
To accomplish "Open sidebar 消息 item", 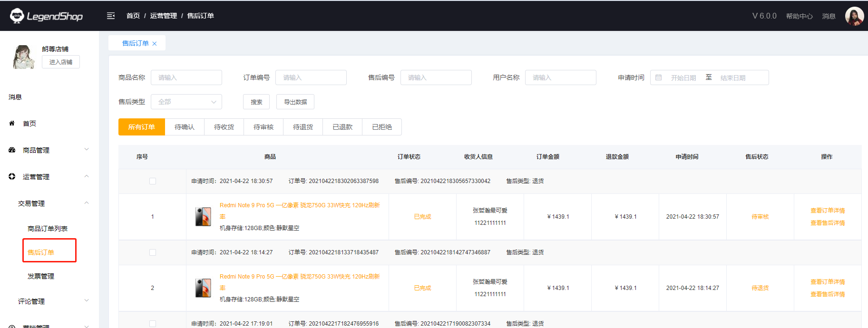I will (15, 97).
